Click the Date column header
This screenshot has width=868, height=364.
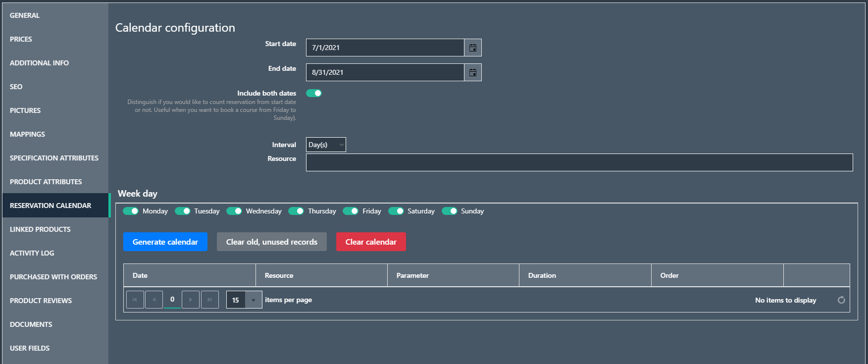coord(190,275)
